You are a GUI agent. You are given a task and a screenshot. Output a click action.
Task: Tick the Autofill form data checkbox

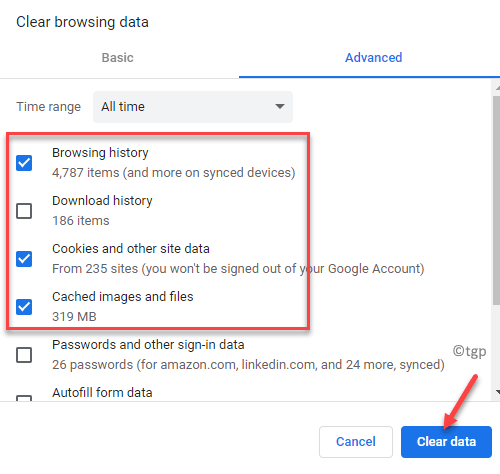click(24, 398)
